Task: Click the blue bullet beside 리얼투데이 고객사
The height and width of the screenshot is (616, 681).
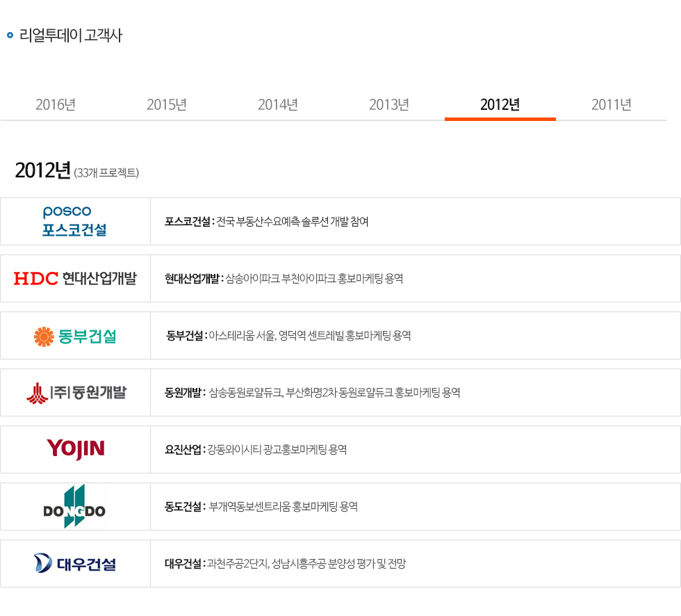Action: tap(10, 35)
